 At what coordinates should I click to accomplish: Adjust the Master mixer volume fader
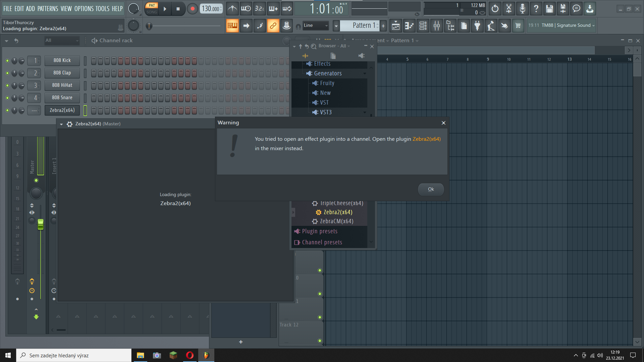tap(41, 225)
